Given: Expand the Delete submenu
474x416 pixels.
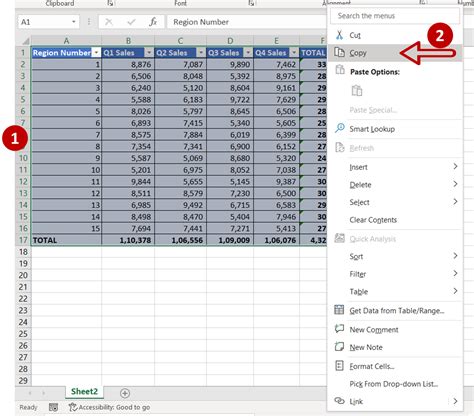Looking at the screenshot, I should [455, 184].
